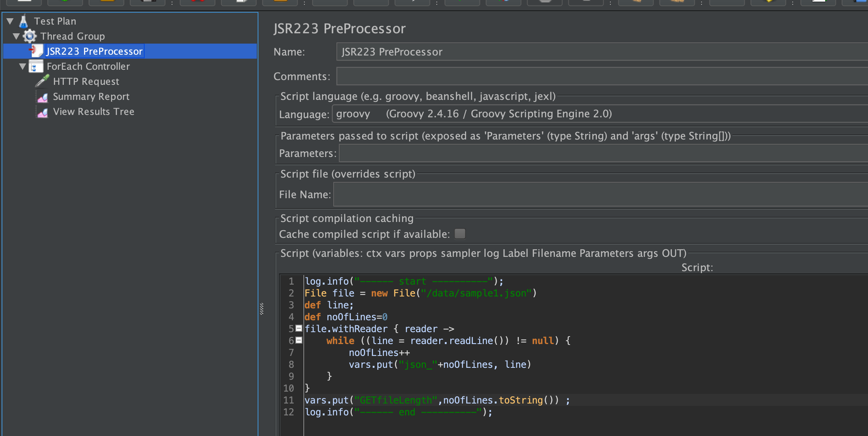
Task: Click the log.info end statement on line 12
Action: (x=398, y=412)
